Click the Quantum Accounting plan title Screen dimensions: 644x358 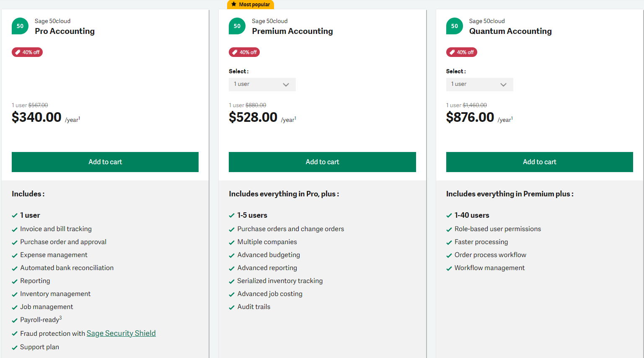pos(510,31)
